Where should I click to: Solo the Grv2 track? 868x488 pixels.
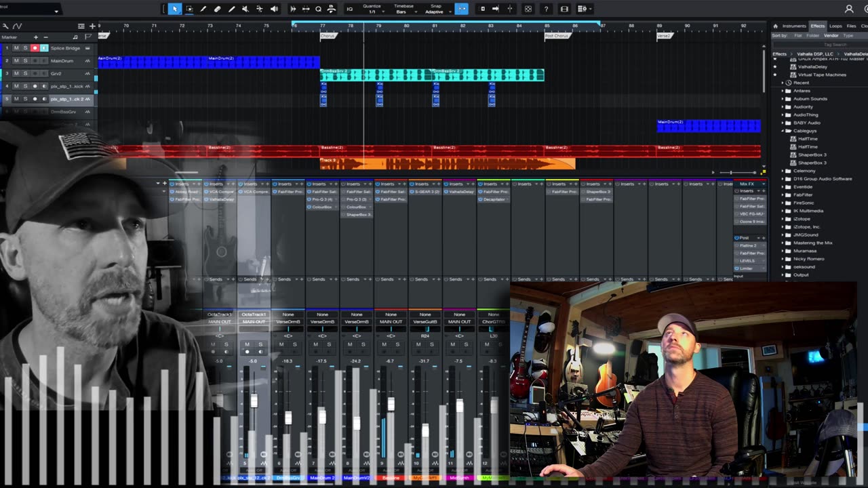[x=25, y=73]
